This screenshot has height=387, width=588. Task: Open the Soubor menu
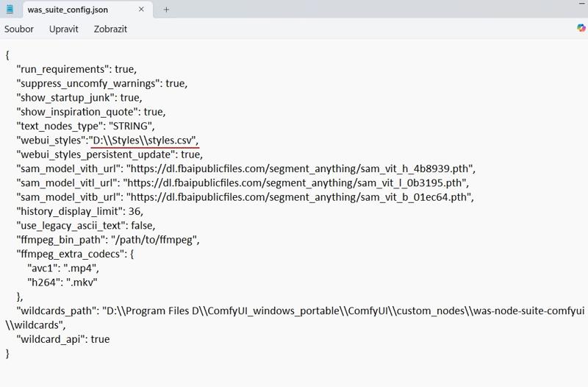(x=19, y=29)
